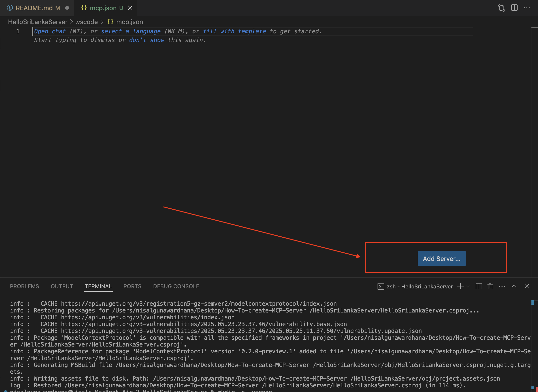Click the Add Server... button

(x=441, y=258)
